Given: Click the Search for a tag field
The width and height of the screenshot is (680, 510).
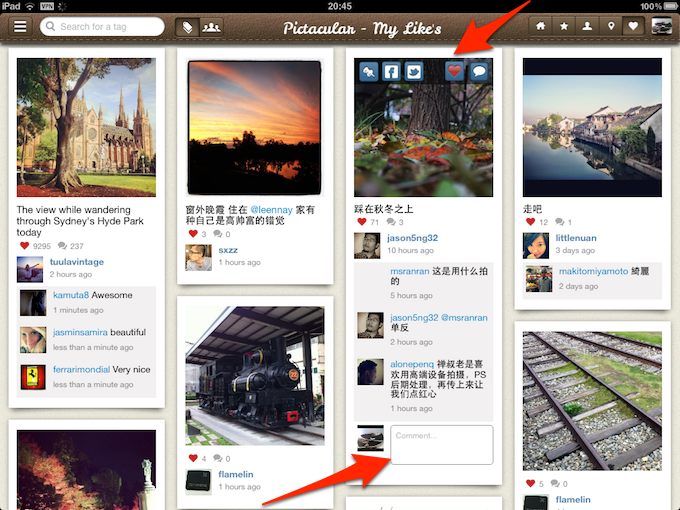Looking at the screenshot, I should (x=102, y=27).
